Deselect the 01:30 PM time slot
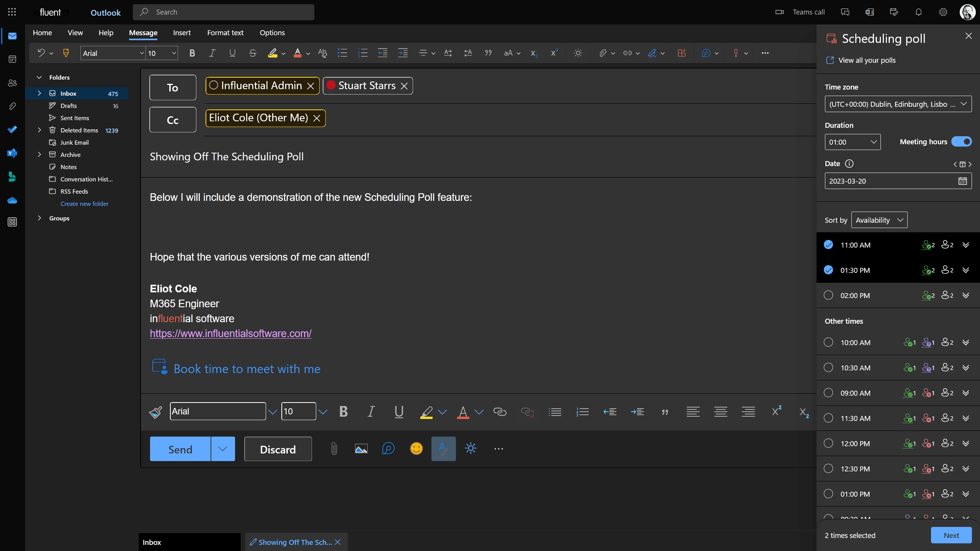 click(x=828, y=270)
